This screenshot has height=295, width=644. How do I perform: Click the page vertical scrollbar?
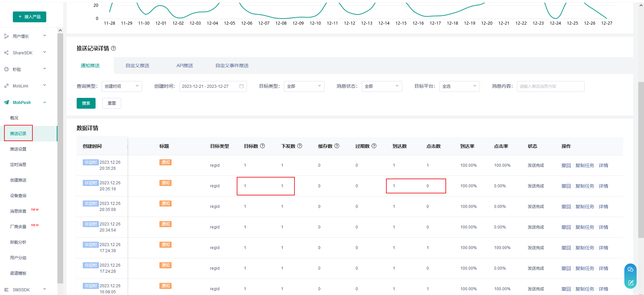[x=641, y=160]
